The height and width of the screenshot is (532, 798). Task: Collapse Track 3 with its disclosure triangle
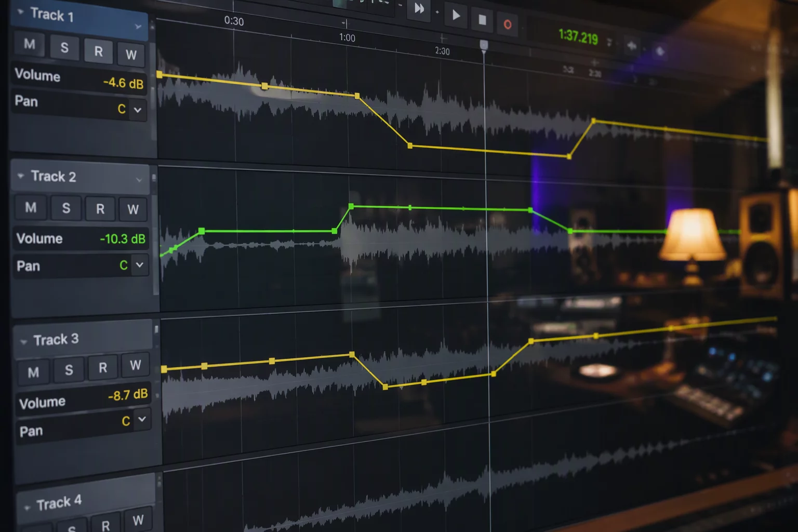click(23, 342)
